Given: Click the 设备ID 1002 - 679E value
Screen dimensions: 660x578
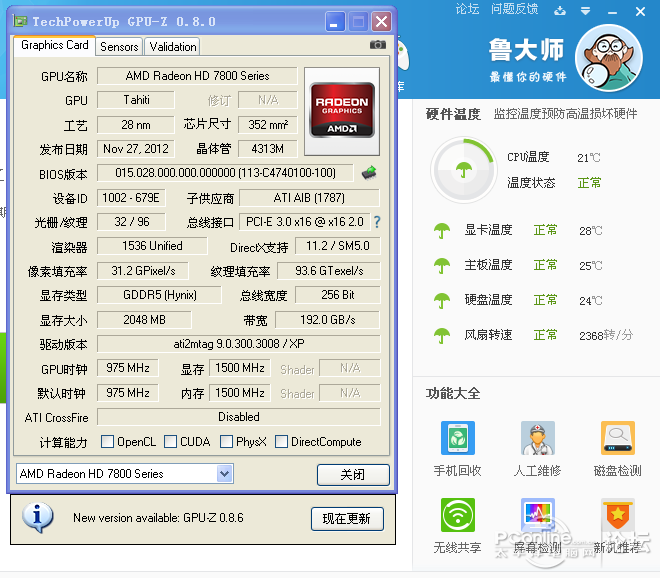Looking at the screenshot, I should [131, 198].
